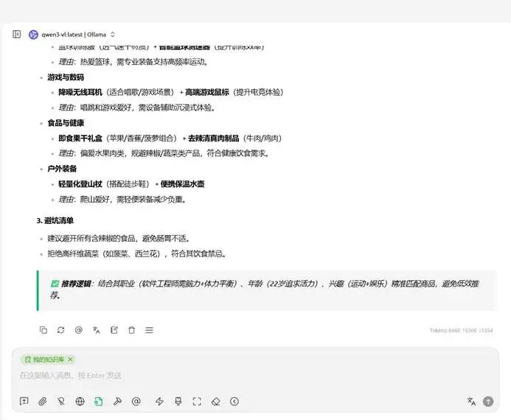The width and height of the screenshot is (511, 420).
Task: Click the 推荐逻辑 quote block text
Action: tap(265, 289)
